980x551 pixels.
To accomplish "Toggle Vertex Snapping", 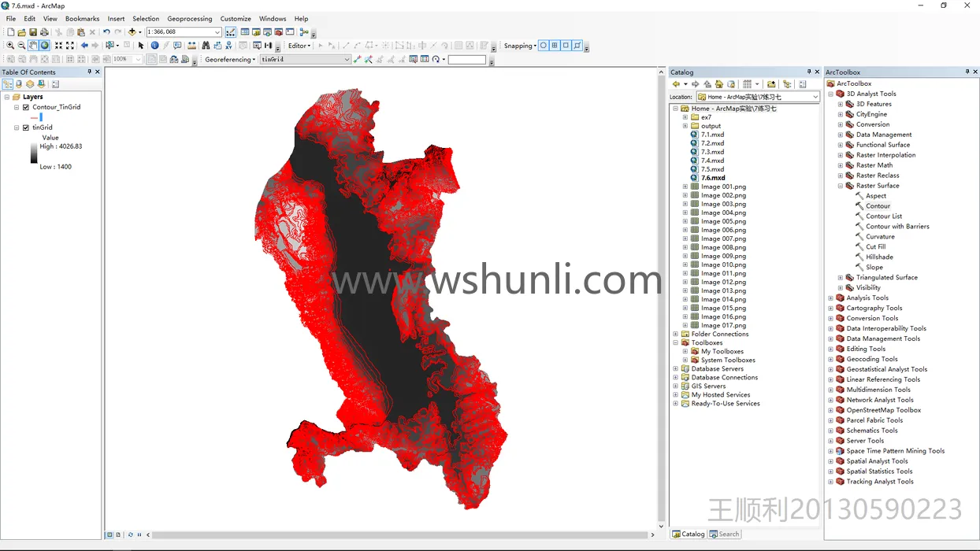I will coord(566,46).
